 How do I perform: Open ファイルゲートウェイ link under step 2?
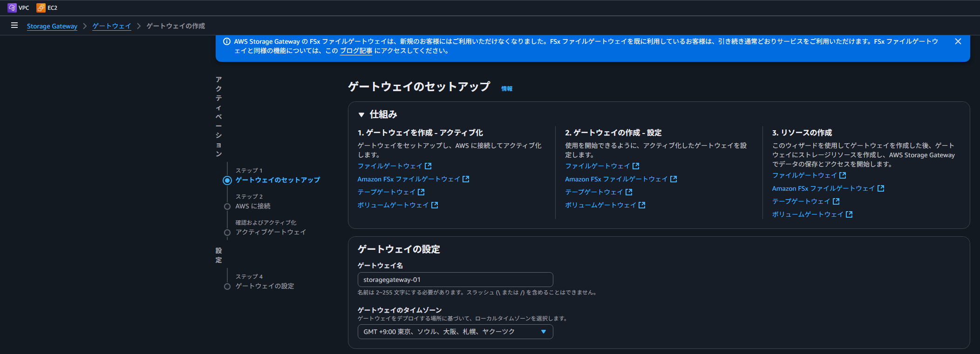[x=598, y=166]
